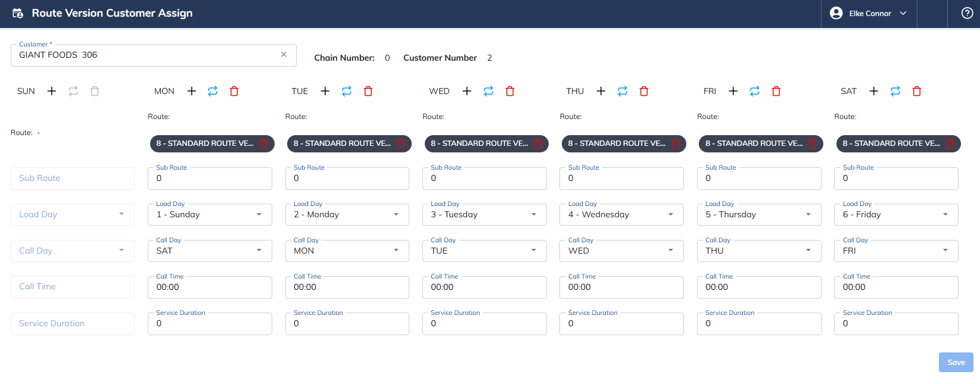
Task: Click the add (plus) icon for THU
Action: pyautogui.click(x=601, y=91)
